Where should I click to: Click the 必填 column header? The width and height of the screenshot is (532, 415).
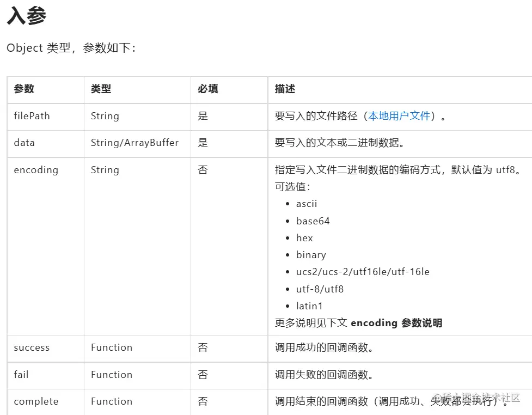(208, 89)
